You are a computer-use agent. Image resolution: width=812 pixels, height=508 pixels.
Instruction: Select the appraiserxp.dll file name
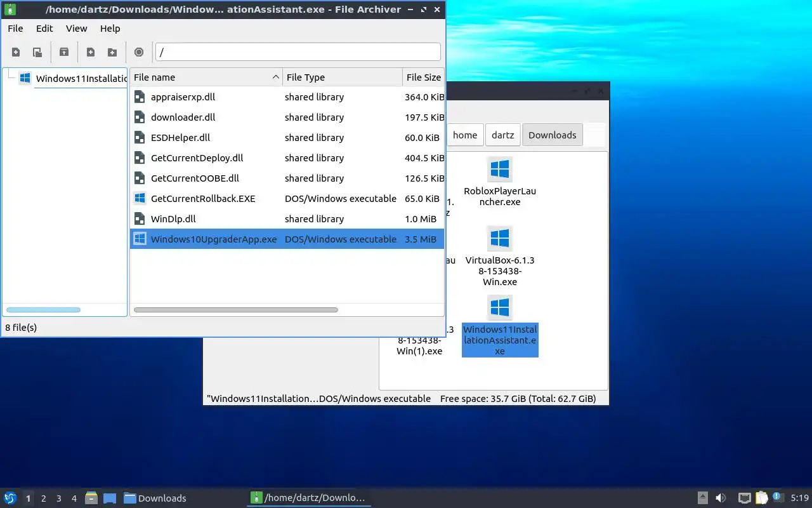pos(183,97)
